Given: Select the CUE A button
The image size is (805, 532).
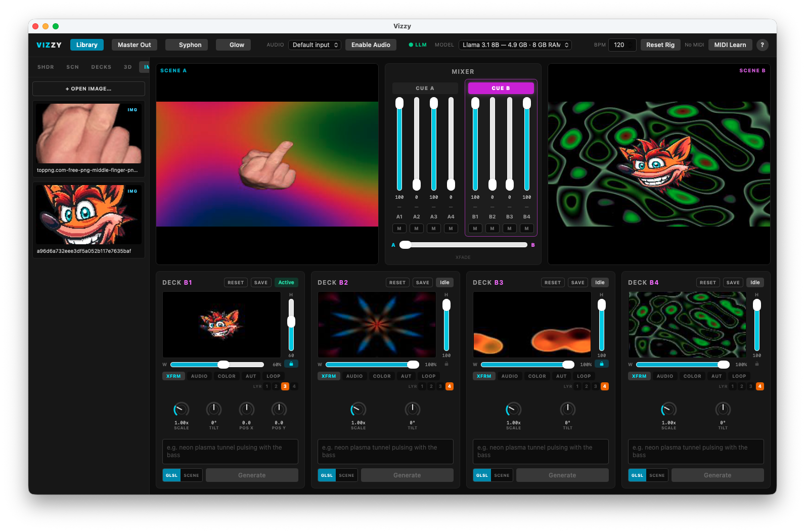Looking at the screenshot, I should point(425,88).
